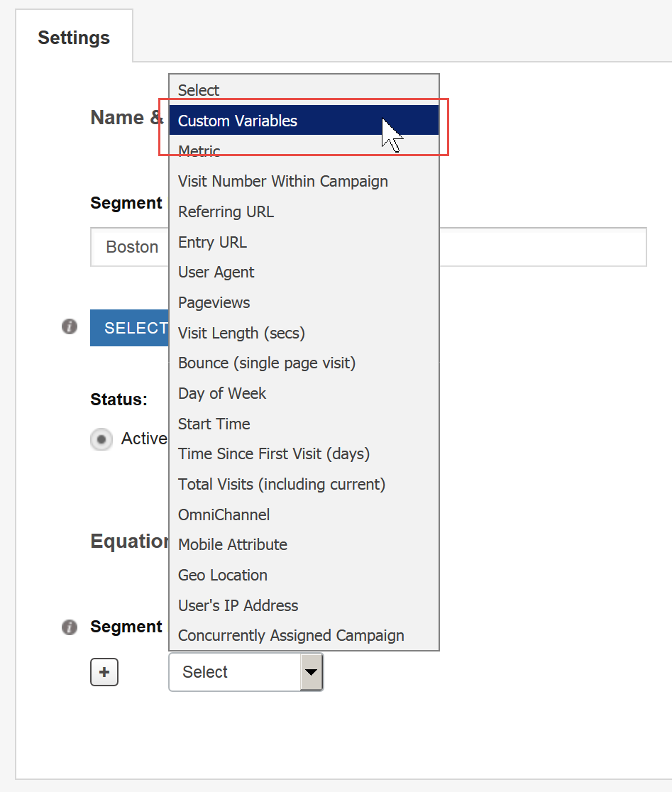The height and width of the screenshot is (792, 672).
Task: Pick "Referring URL" from the list
Action: pyautogui.click(x=226, y=211)
